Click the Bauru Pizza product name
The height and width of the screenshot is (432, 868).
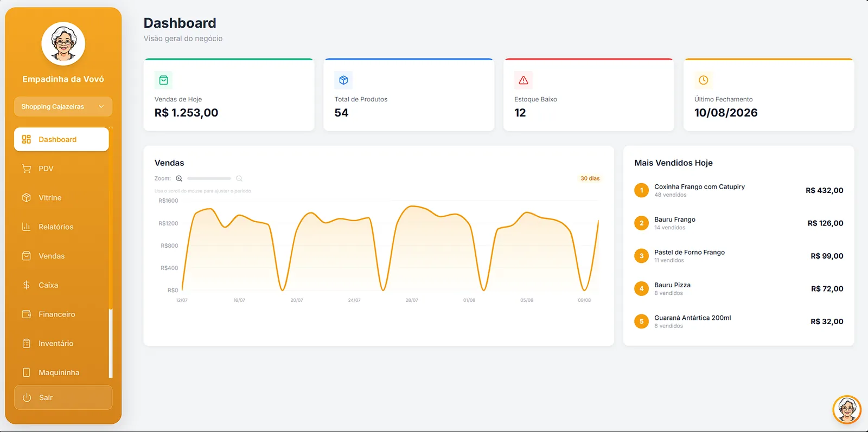pyautogui.click(x=673, y=285)
